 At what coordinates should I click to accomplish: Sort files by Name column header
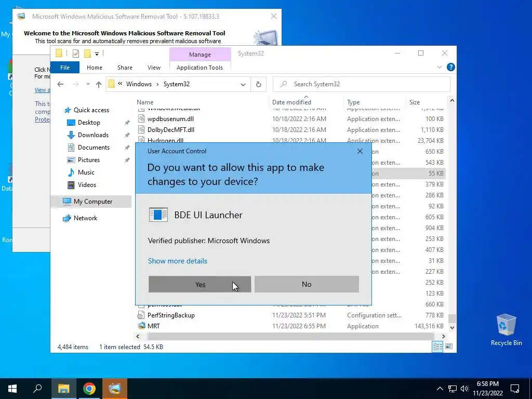tap(145, 102)
